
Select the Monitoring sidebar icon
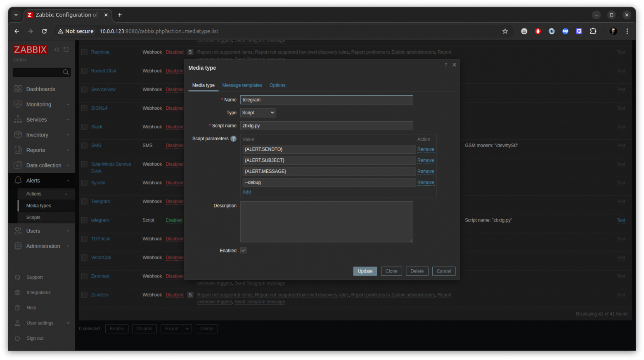[18, 104]
